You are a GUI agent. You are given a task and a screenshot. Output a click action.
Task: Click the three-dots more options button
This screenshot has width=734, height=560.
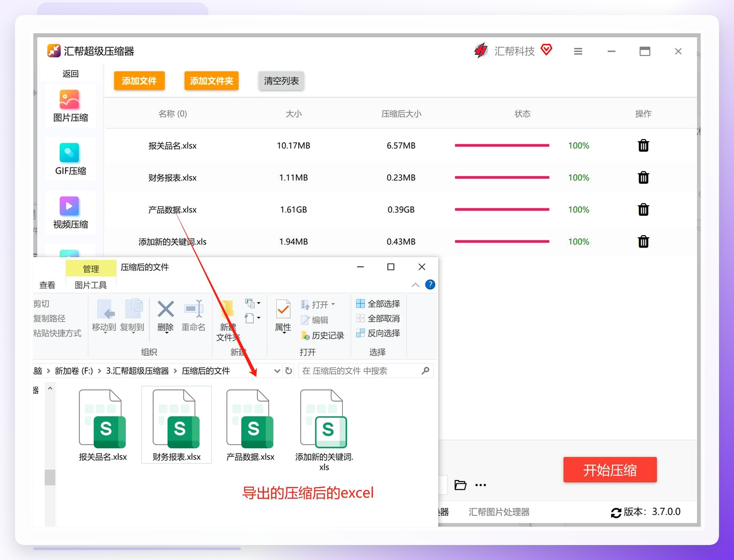[481, 485]
